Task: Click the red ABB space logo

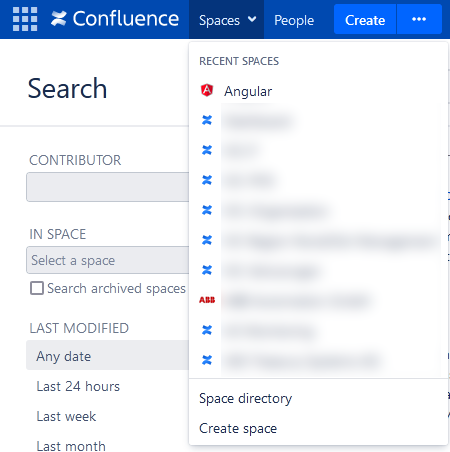Action: pos(207,300)
